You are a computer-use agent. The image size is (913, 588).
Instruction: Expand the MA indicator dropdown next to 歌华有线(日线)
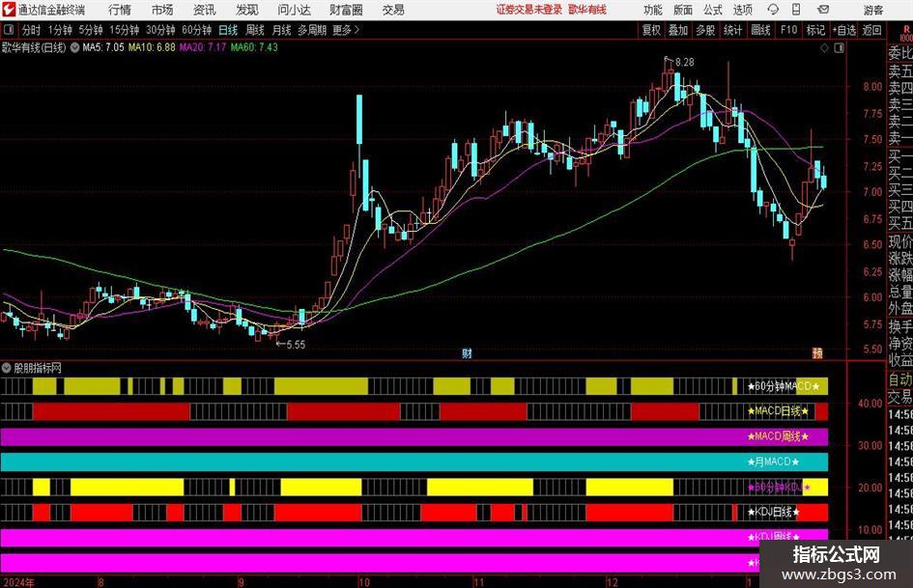[75, 47]
